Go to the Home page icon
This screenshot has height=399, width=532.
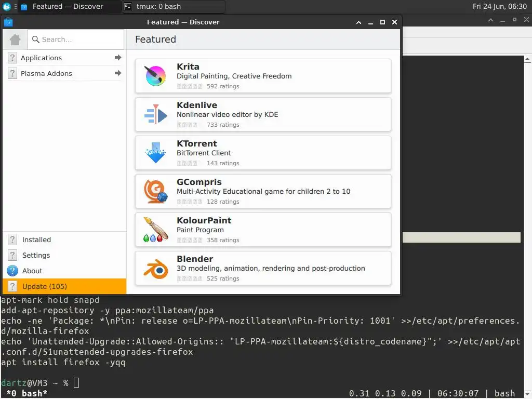15,39
